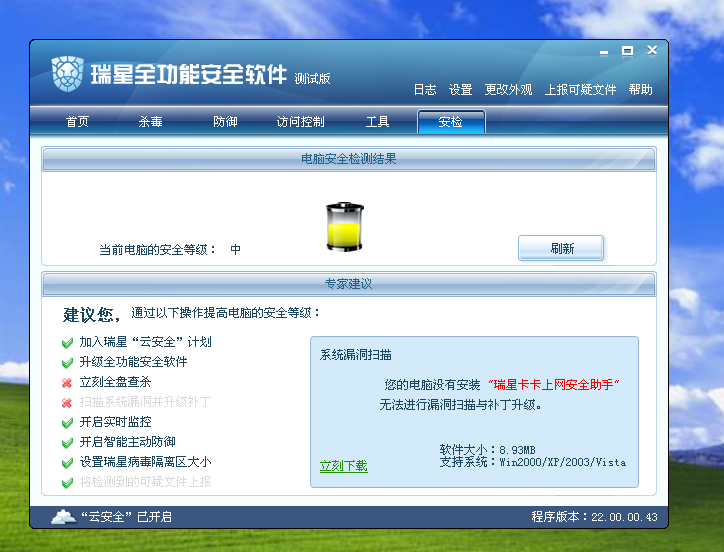
Task: Open 设置 in the top menu
Action: [460, 90]
